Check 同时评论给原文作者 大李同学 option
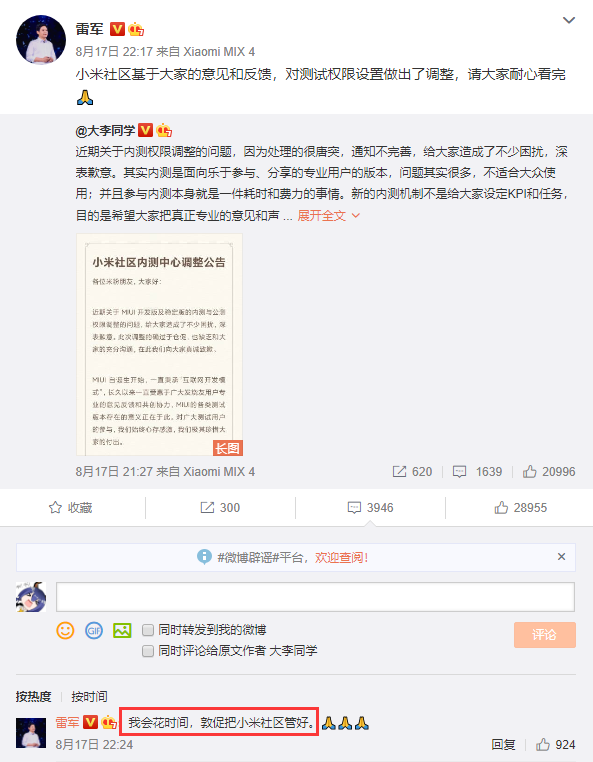 [148, 651]
